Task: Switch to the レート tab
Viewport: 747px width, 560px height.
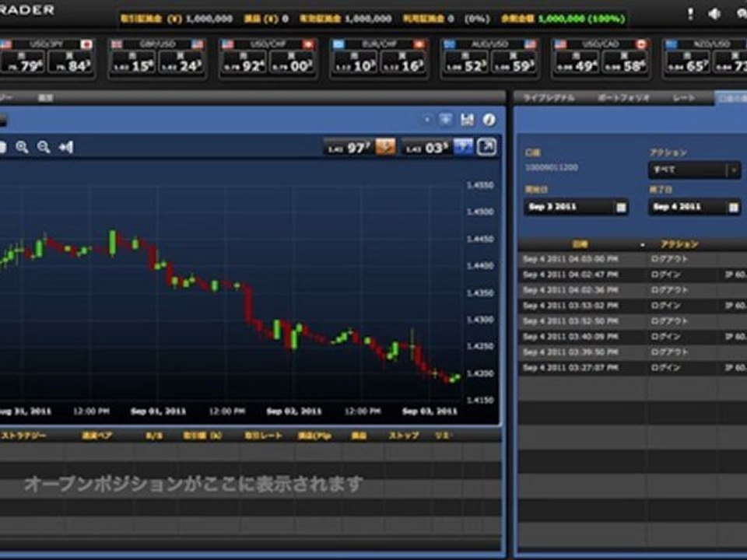Action: [684, 98]
